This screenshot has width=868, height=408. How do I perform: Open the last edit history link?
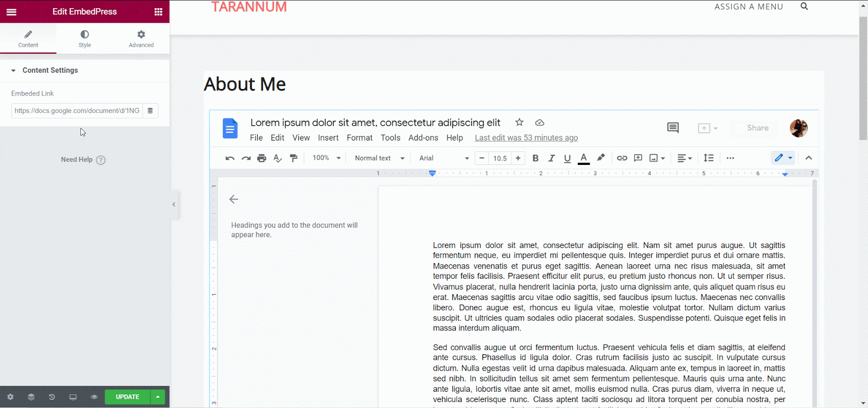click(526, 138)
